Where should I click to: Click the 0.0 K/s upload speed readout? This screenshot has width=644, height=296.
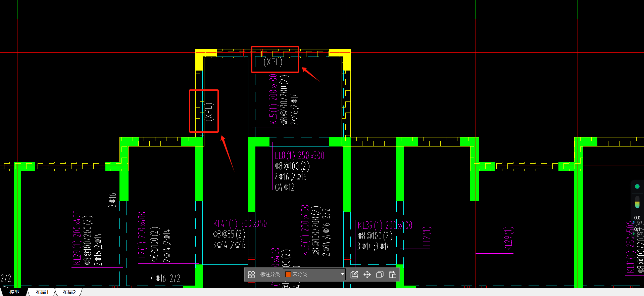pyautogui.click(x=637, y=219)
